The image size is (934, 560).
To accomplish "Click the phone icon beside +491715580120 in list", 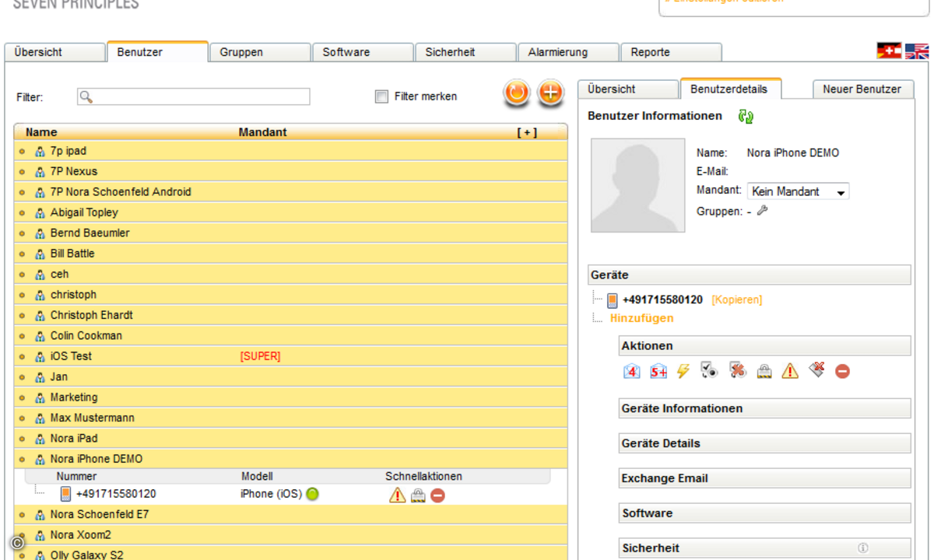I will (66, 494).
